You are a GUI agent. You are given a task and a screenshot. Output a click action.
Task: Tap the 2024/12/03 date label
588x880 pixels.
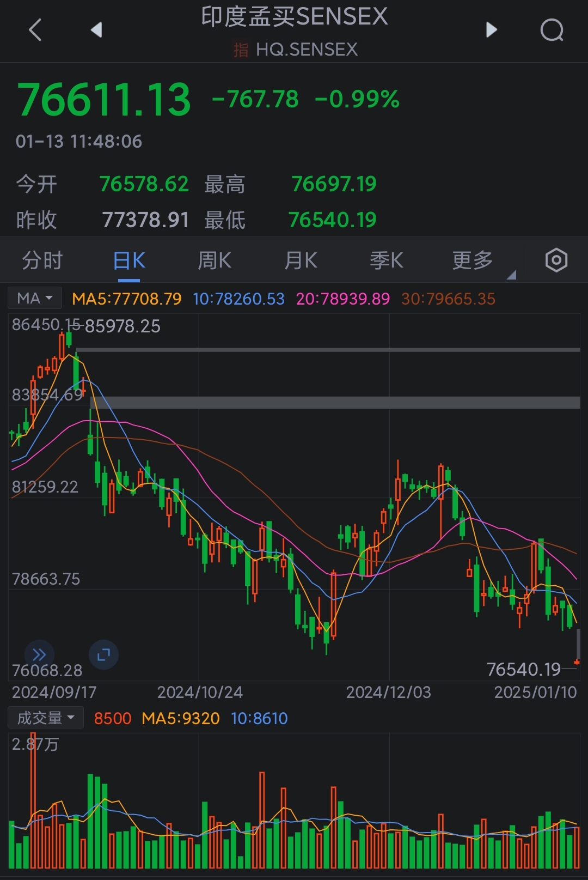[x=389, y=692]
